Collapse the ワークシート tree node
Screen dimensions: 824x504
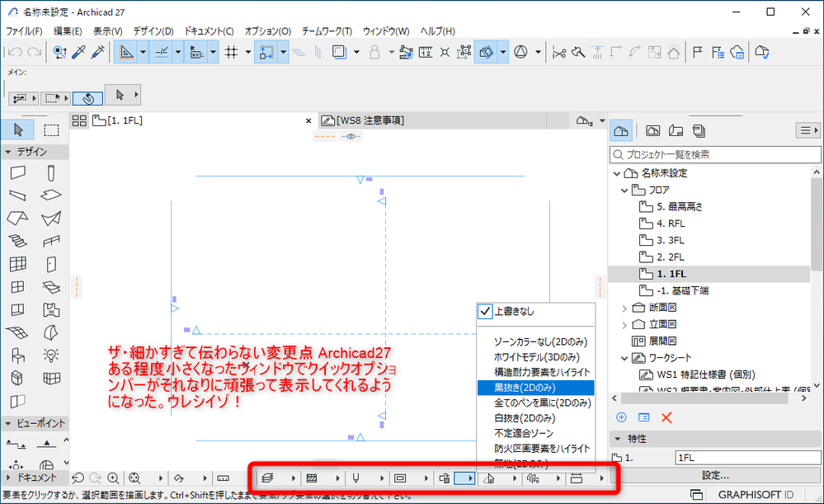tap(624, 359)
